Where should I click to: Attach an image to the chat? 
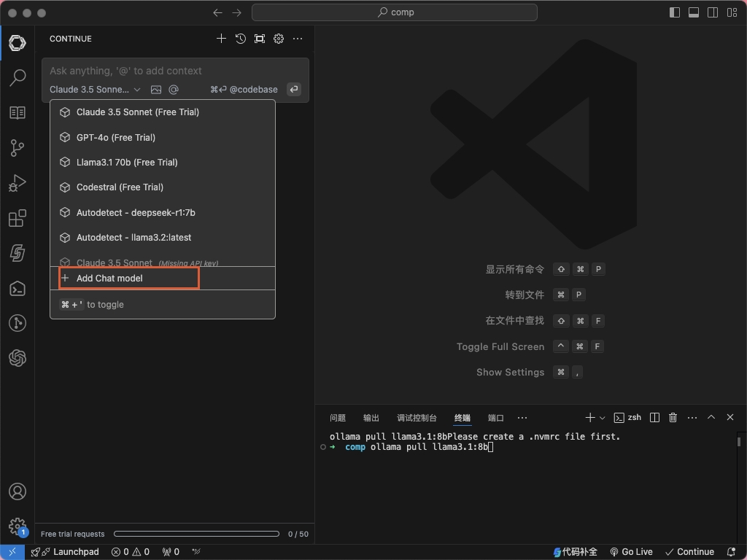156,90
